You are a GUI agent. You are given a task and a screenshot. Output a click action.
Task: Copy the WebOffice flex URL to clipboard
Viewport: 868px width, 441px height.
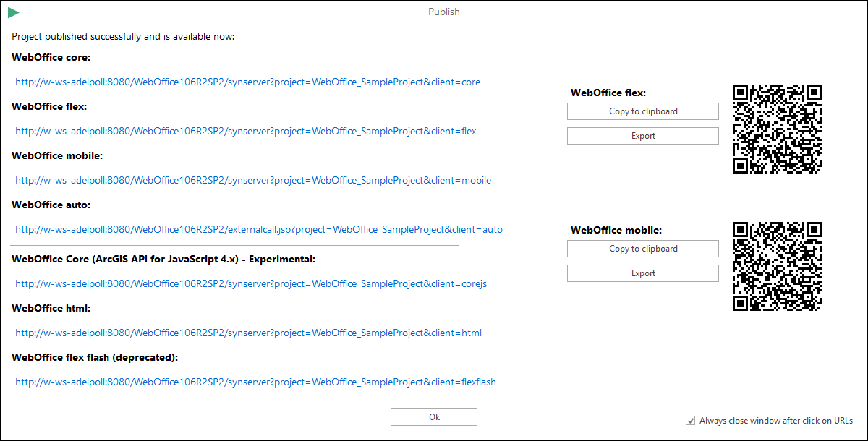(x=642, y=111)
